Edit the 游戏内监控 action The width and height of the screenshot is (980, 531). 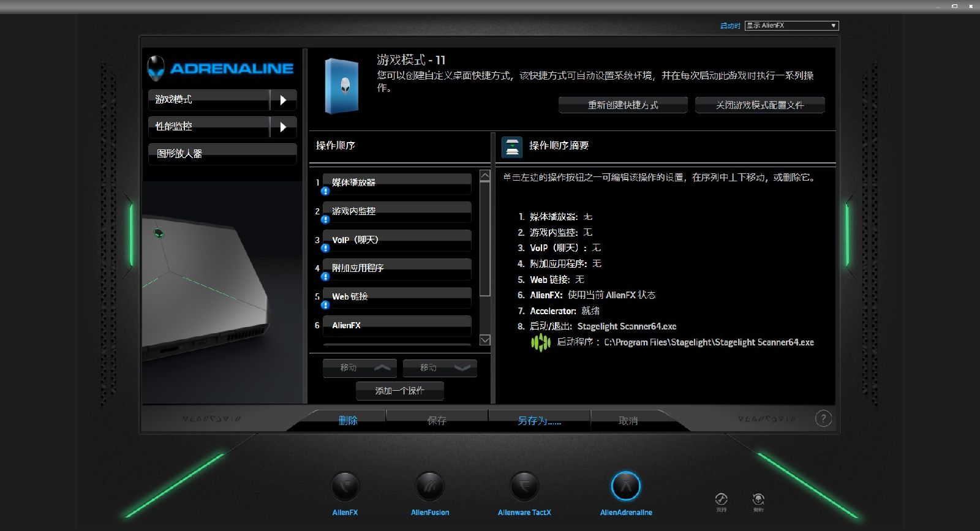397,211
